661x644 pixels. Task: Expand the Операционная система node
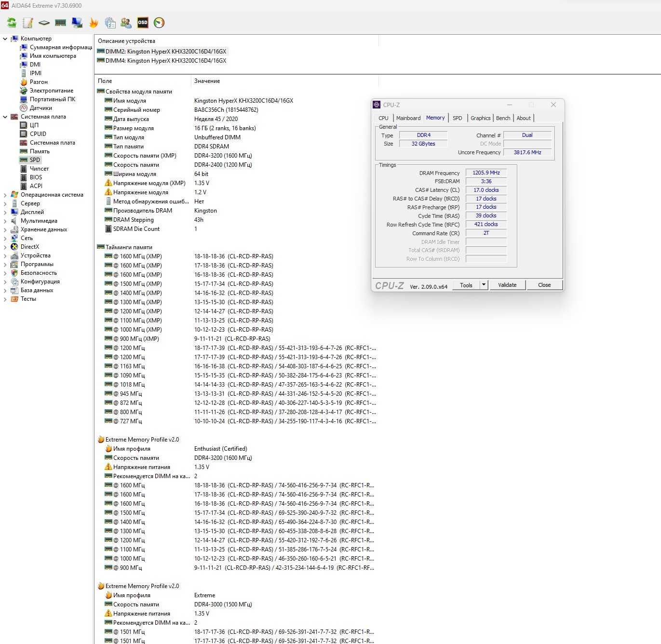click(5, 195)
